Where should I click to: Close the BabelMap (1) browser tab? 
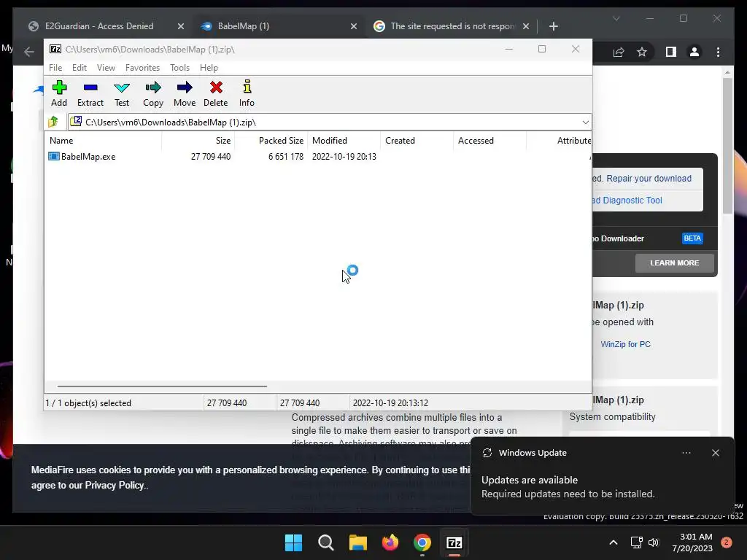pyautogui.click(x=354, y=27)
